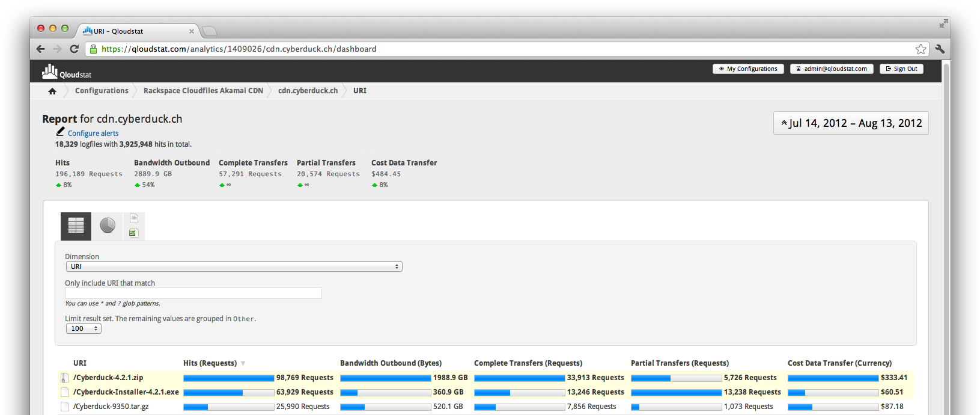Click admin@qloudstat.com account button
The height and width of the screenshot is (415, 980).
point(832,69)
